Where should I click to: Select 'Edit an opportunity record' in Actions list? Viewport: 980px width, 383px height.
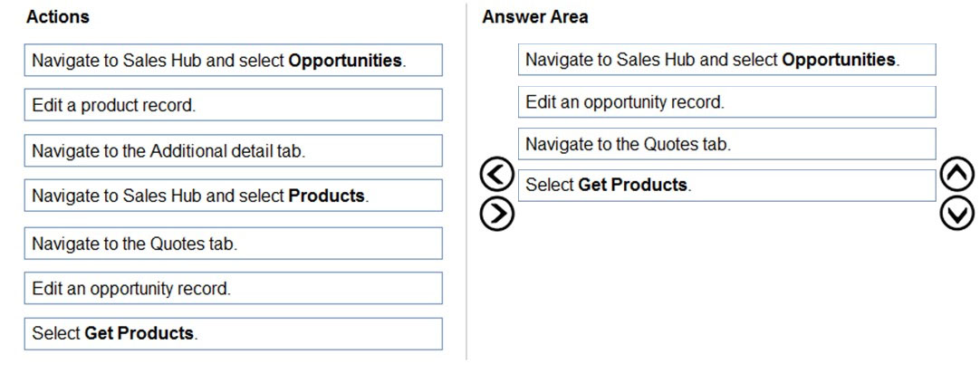(233, 288)
